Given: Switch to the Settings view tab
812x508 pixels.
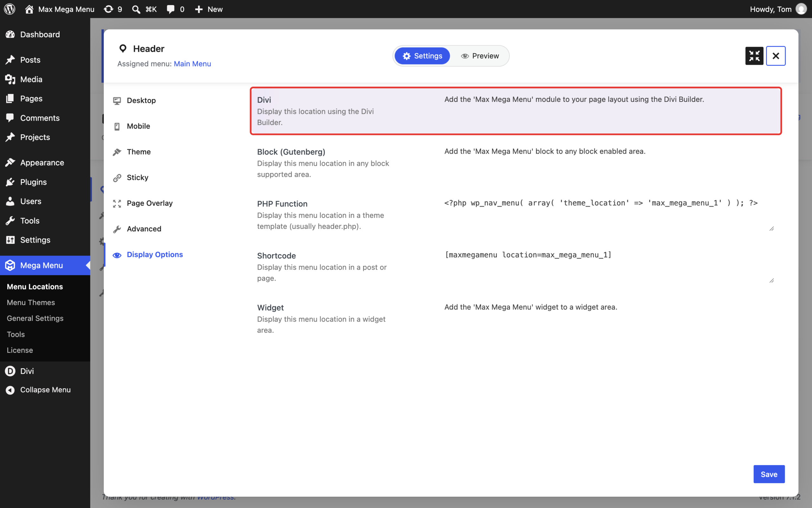Looking at the screenshot, I should [422, 56].
